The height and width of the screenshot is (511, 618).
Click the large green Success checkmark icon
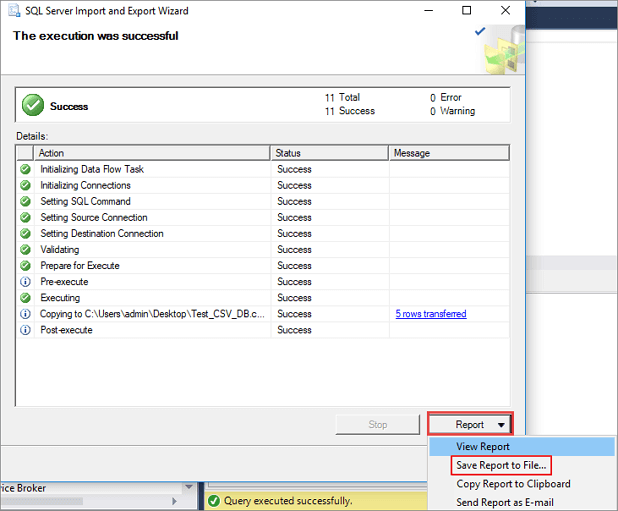33,105
